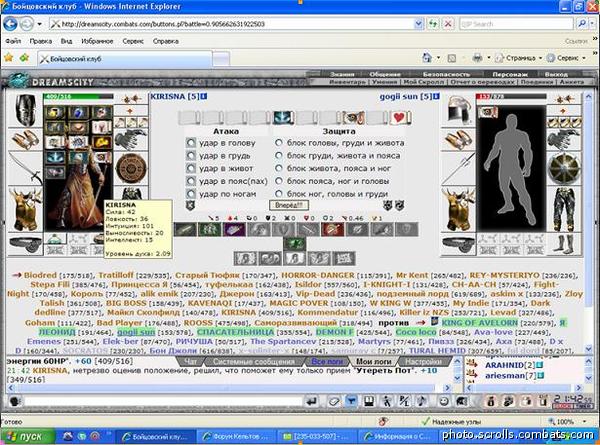Open the 'Страница' toolbar dropdown
This screenshot has width=600, height=445.
coord(520,58)
